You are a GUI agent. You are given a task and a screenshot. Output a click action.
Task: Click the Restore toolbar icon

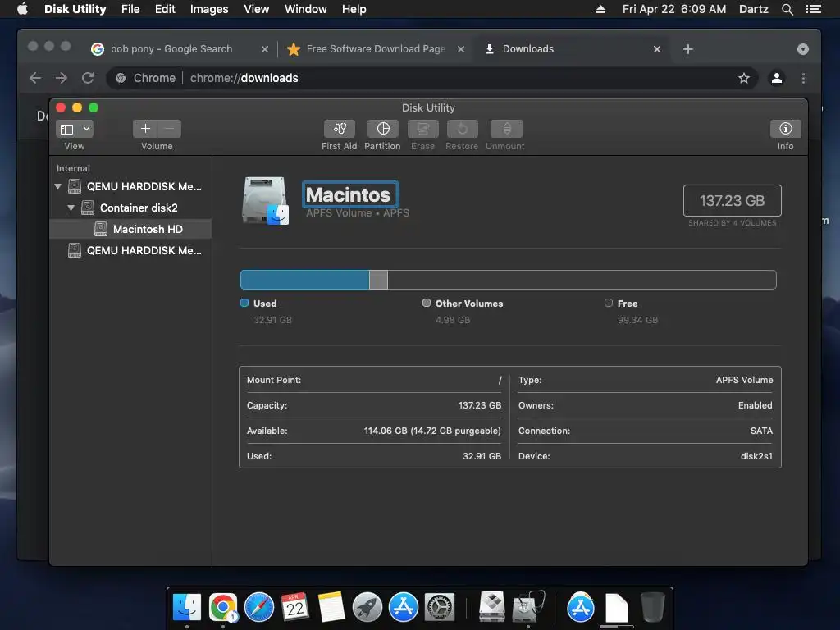462,129
